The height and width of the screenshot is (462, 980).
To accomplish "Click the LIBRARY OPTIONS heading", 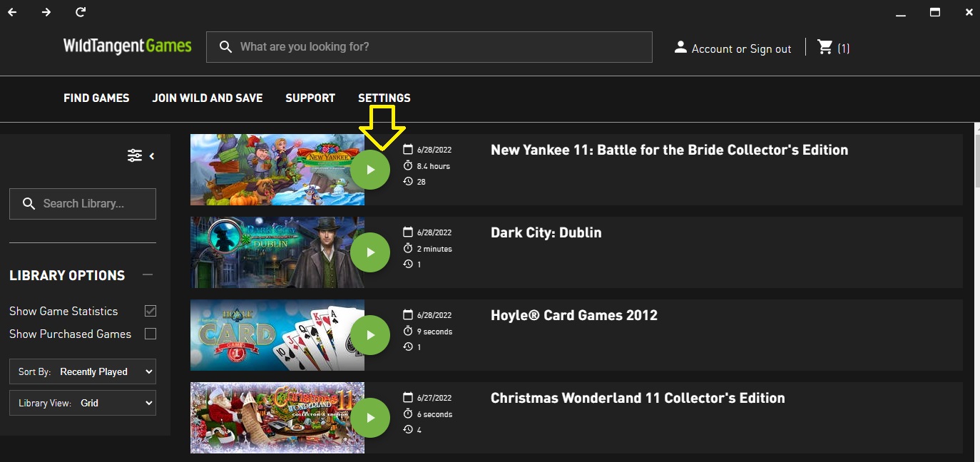I will coord(67,275).
